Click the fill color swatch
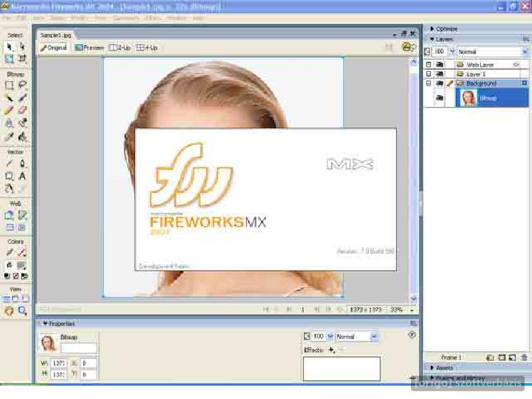This screenshot has height=399, width=532. pos(22,265)
